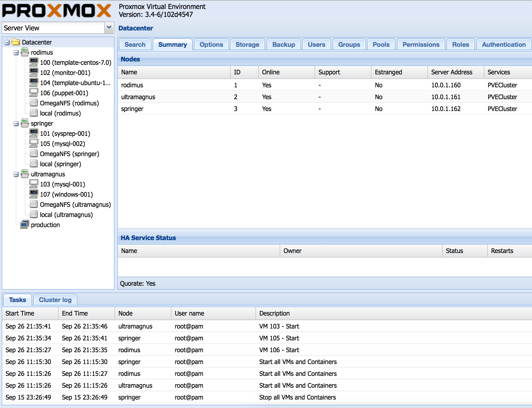Switch to the Search tab

click(135, 45)
